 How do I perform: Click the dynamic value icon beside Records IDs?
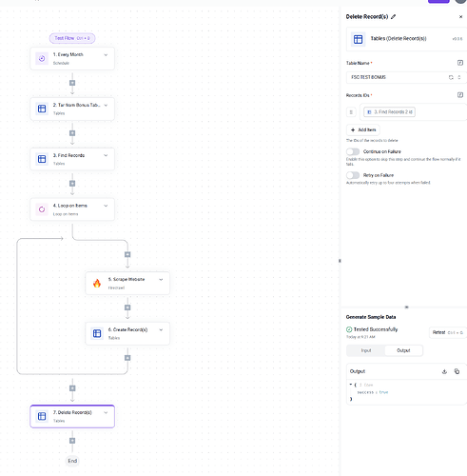pyautogui.click(x=460, y=95)
